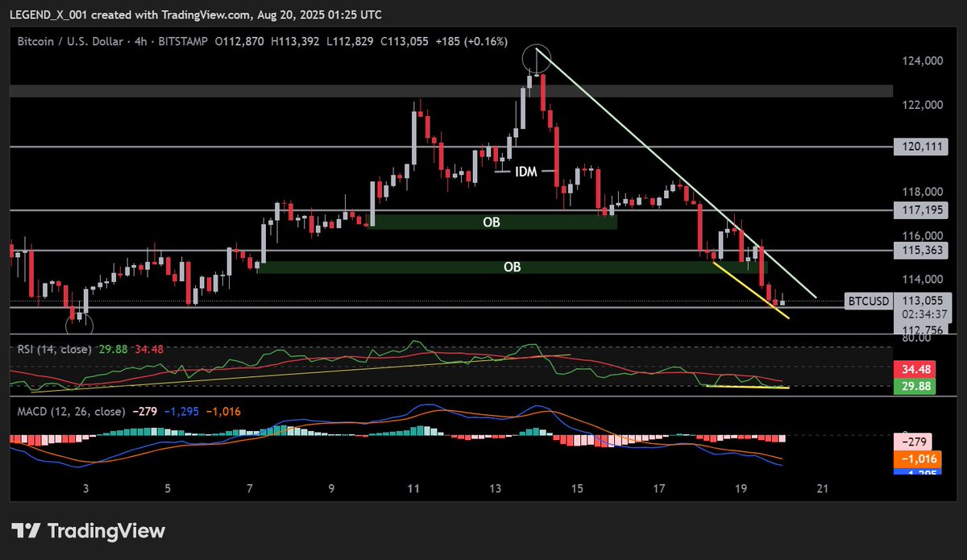Select the green OB order block rectangle
Screen dimensions: 967x560
coord(492,222)
